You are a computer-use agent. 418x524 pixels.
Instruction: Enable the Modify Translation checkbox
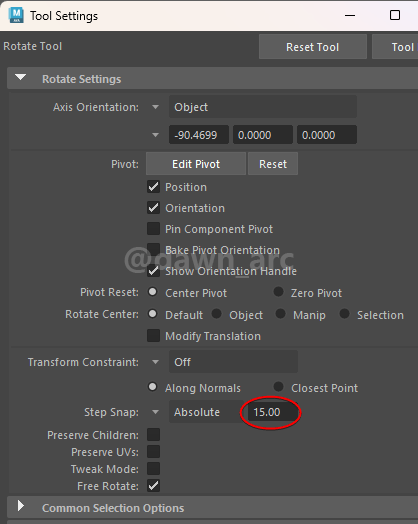coord(153,336)
